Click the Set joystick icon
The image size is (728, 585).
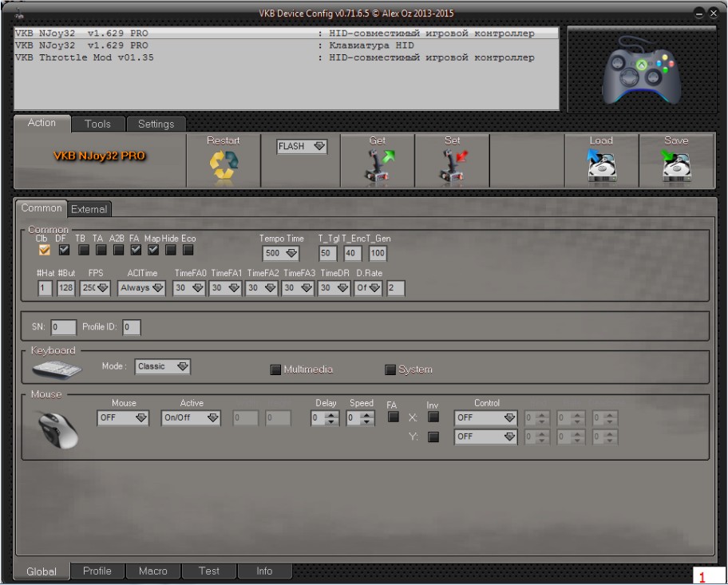pos(453,165)
